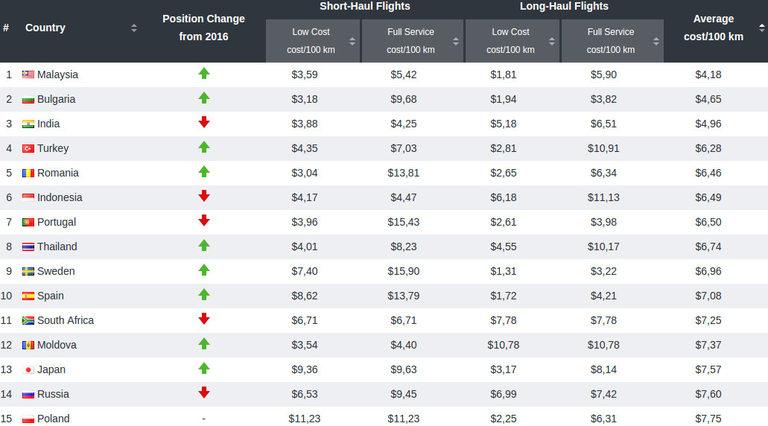Click the Japan flag icon
The width and height of the screenshot is (768, 426).
tap(28, 370)
